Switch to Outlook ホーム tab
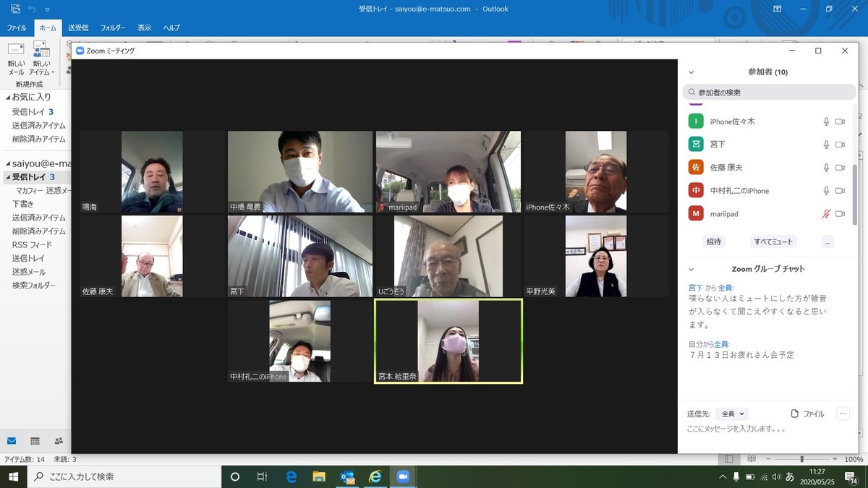This screenshot has width=868, height=488. 48,27
